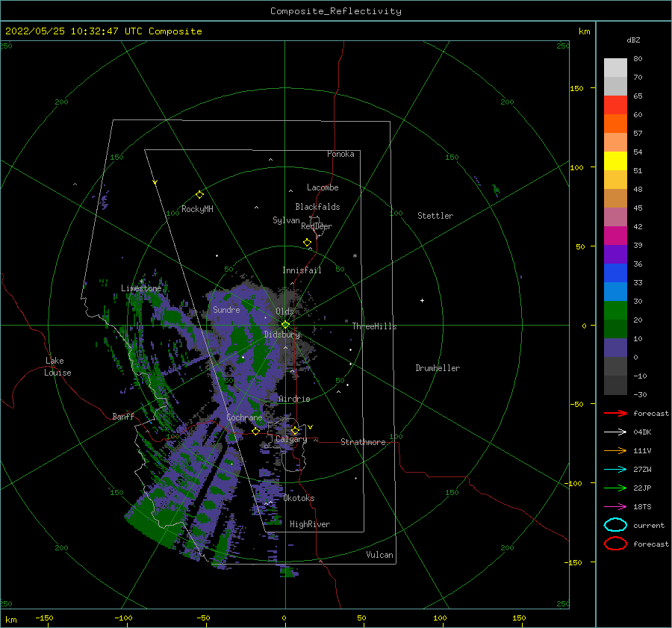Viewport: 672px width, 628px height.
Task: Click the HighRiver label
Action: (310, 524)
